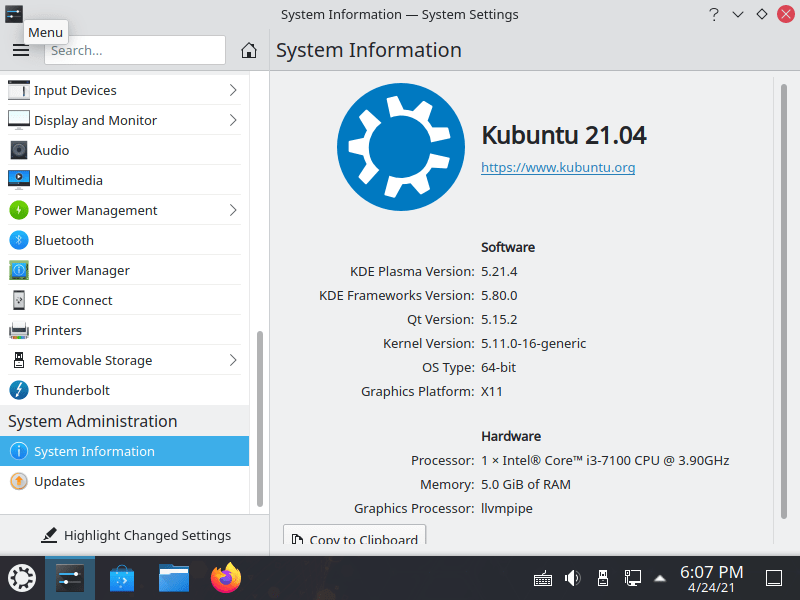Click the sidebar vertical scrollbar

[x=260, y=418]
